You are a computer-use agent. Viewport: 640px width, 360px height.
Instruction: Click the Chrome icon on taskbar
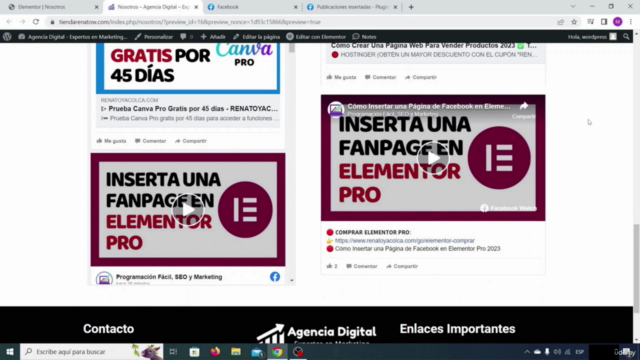(x=278, y=351)
